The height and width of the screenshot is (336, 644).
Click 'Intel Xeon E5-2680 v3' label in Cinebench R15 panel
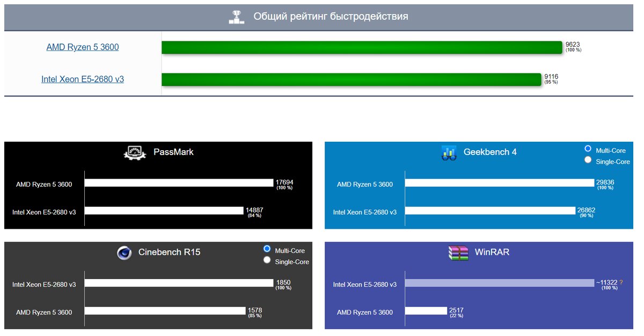(44, 284)
